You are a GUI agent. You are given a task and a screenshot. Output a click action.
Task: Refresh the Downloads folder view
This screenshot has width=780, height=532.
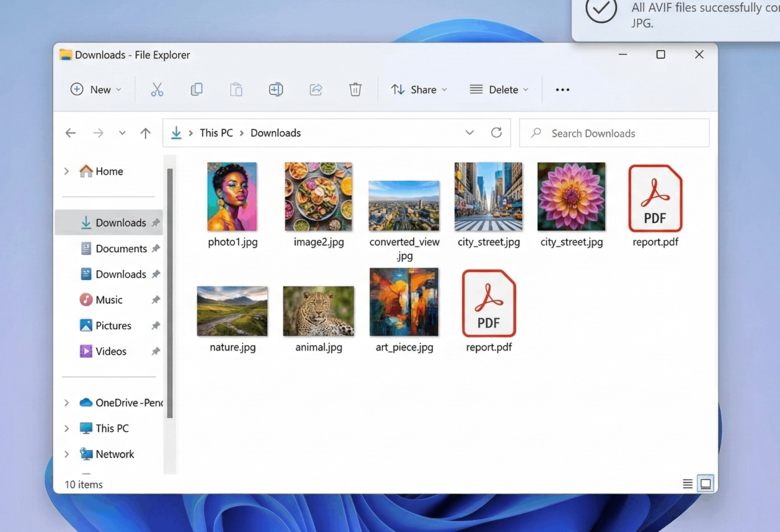coord(496,133)
